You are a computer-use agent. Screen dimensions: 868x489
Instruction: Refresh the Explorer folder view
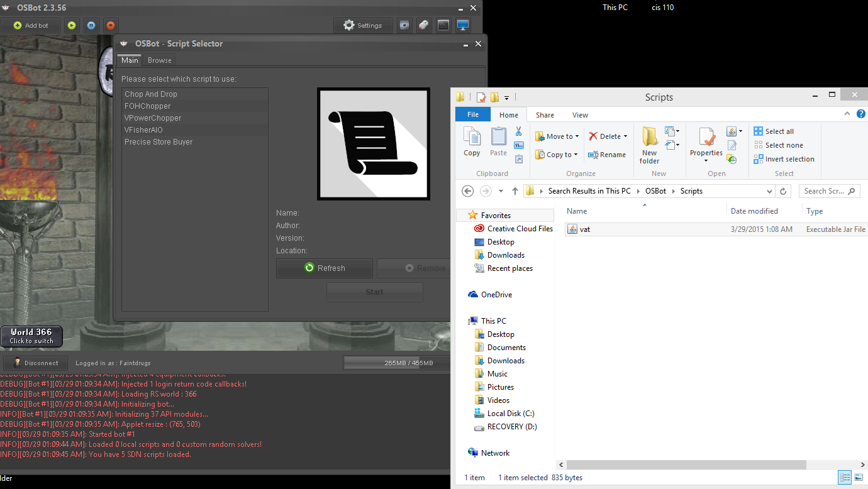click(783, 191)
